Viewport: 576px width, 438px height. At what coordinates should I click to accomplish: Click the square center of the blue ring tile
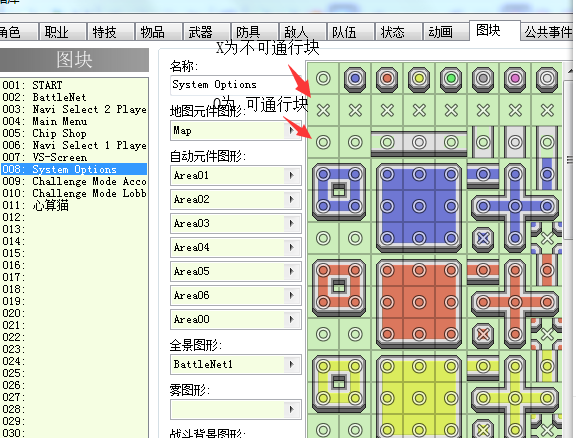tap(339, 190)
